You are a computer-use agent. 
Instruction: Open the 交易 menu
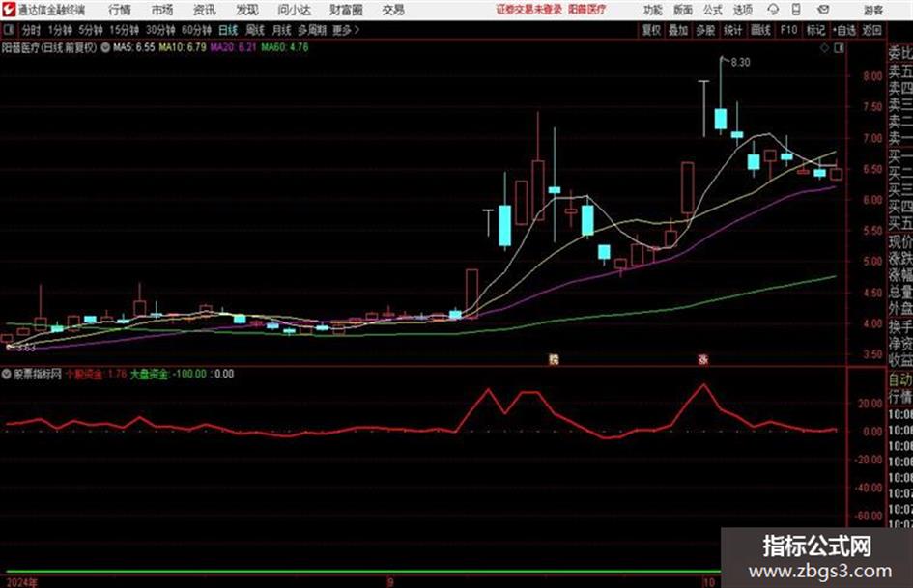[393, 10]
